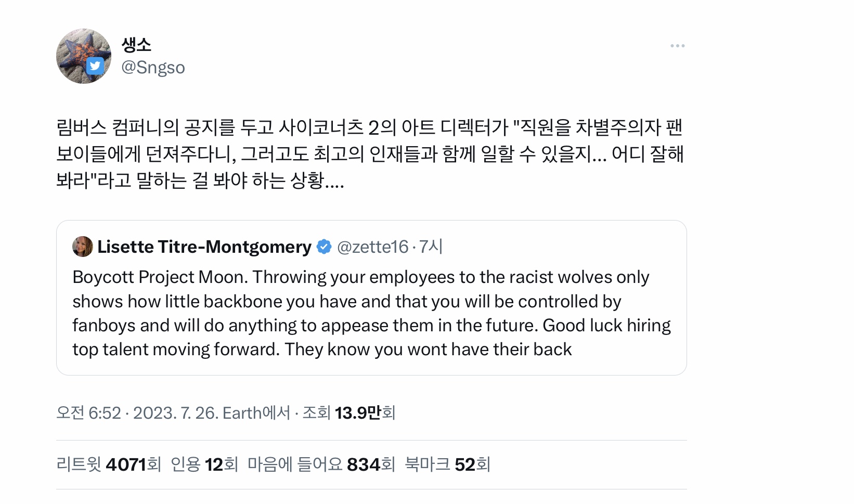View the 조회 13.9만회 view count
This screenshot has height=504, width=854.
tap(349, 413)
